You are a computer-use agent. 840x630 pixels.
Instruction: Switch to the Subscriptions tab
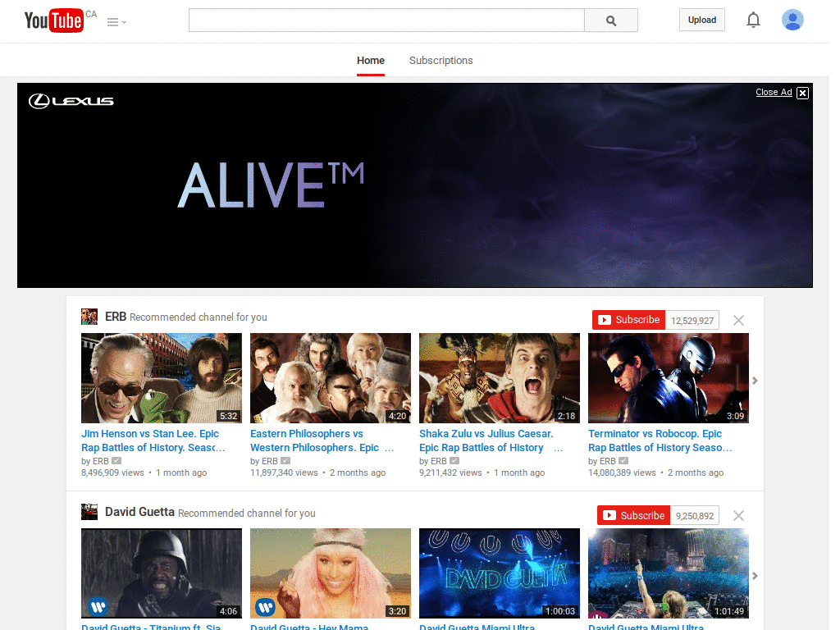click(x=441, y=61)
